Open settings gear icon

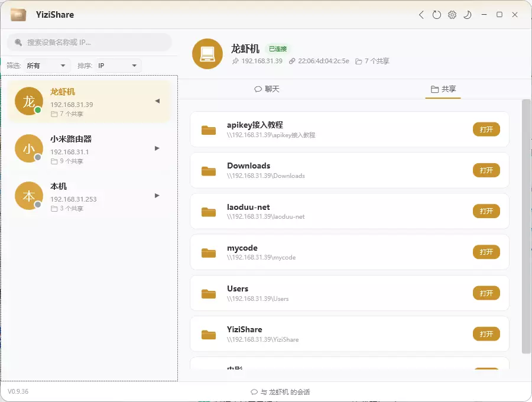452,15
